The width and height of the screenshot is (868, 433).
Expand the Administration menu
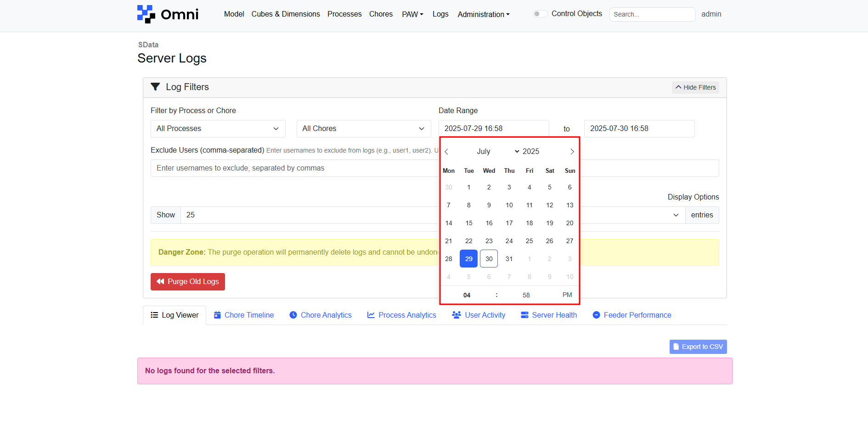(x=484, y=14)
